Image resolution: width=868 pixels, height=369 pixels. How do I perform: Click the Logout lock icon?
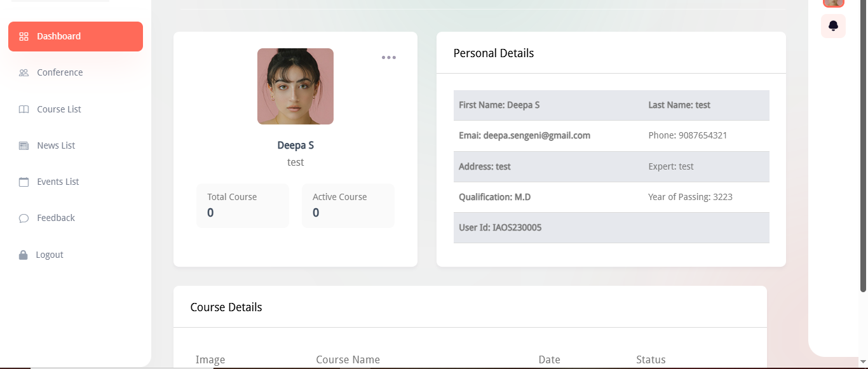(24, 255)
